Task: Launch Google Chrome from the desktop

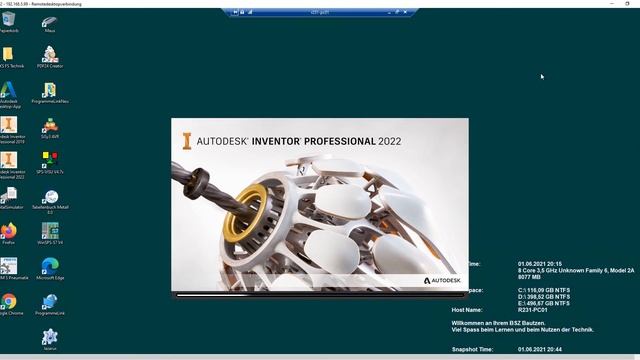Action: click(9, 302)
